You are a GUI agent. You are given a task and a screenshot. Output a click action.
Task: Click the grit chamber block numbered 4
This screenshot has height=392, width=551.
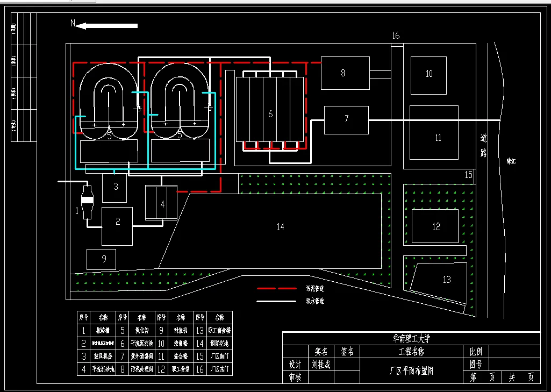coord(161,203)
